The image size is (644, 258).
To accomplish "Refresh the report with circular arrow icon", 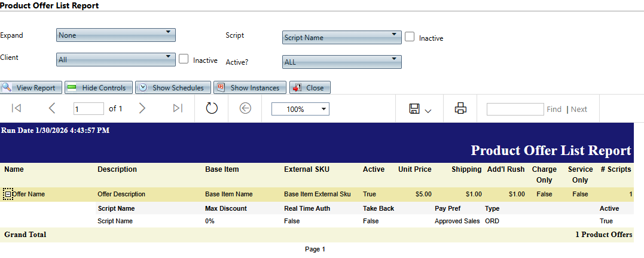I will click(x=212, y=108).
